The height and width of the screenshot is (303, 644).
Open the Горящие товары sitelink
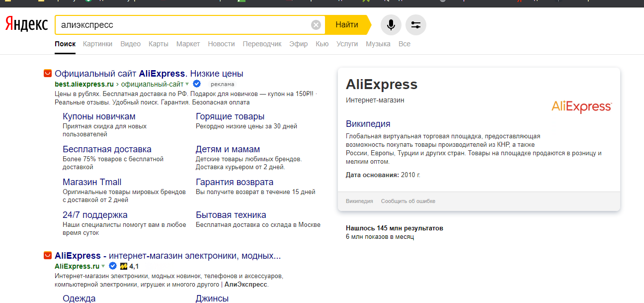pyautogui.click(x=230, y=116)
